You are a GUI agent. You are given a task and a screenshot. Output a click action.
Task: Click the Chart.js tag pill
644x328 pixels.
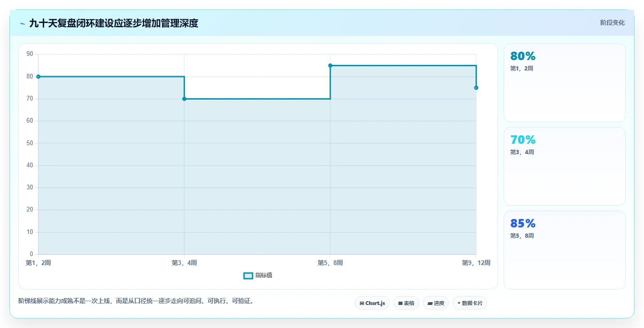coord(372,303)
